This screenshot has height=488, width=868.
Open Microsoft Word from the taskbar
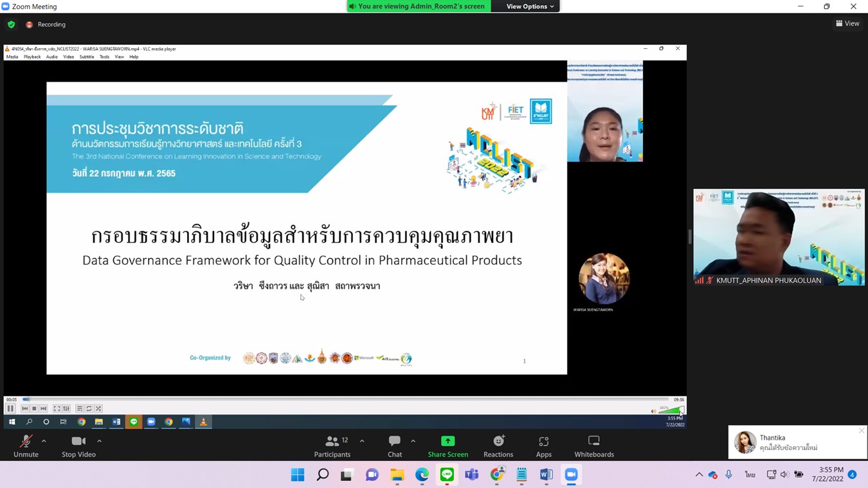click(546, 474)
